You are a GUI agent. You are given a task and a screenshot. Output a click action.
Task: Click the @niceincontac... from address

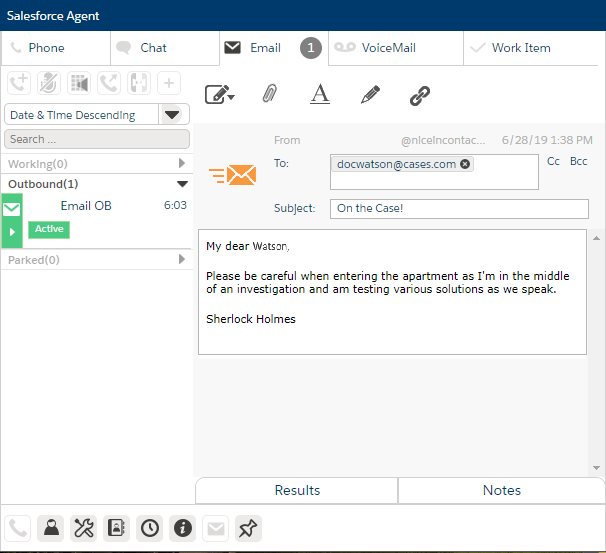coord(443,140)
